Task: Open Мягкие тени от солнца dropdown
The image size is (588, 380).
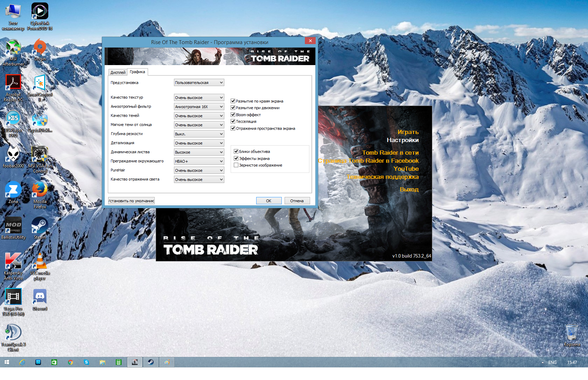Action: [x=199, y=125]
